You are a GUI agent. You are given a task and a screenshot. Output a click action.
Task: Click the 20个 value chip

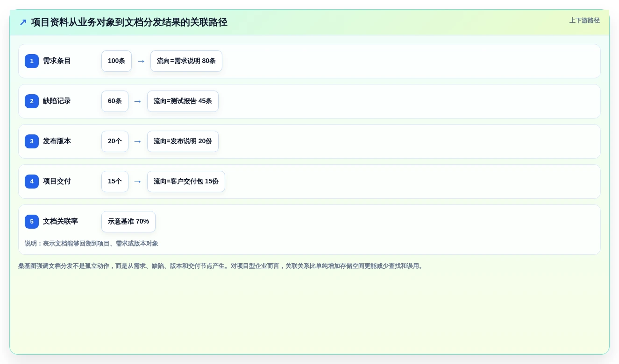tap(115, 141)
